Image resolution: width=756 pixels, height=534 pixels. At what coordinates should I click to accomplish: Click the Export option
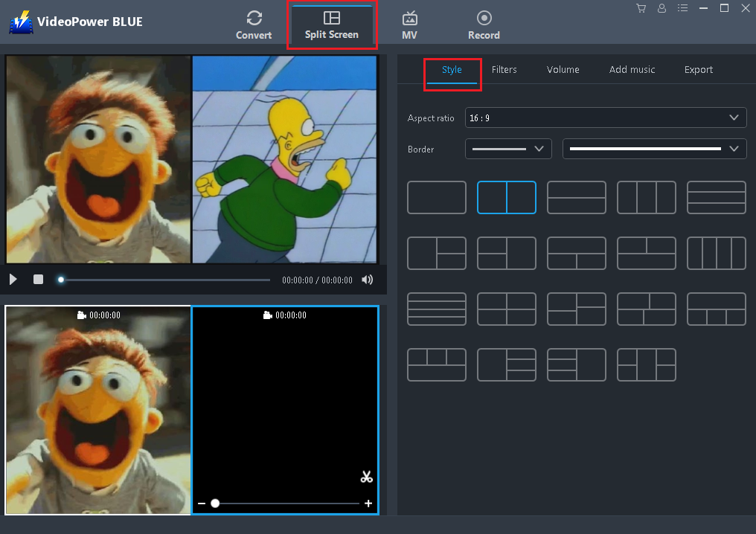(x=698, y=69)
